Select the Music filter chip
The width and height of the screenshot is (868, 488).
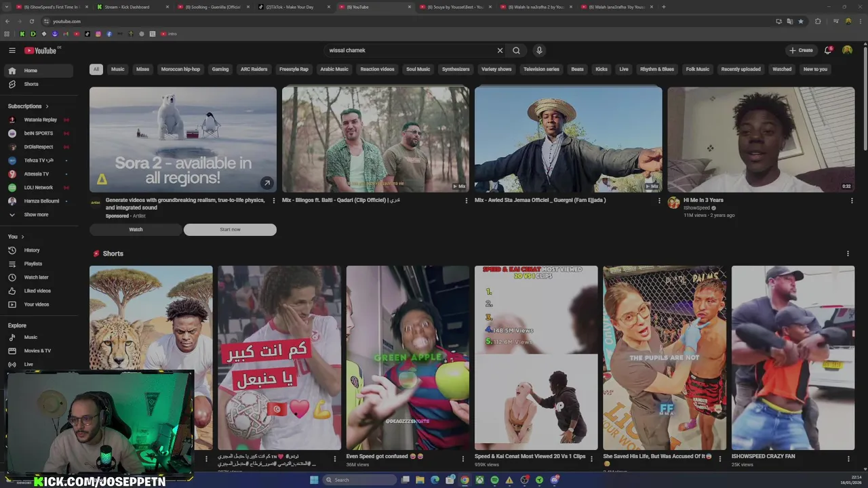pyautogui.click(x=118, y=69)
